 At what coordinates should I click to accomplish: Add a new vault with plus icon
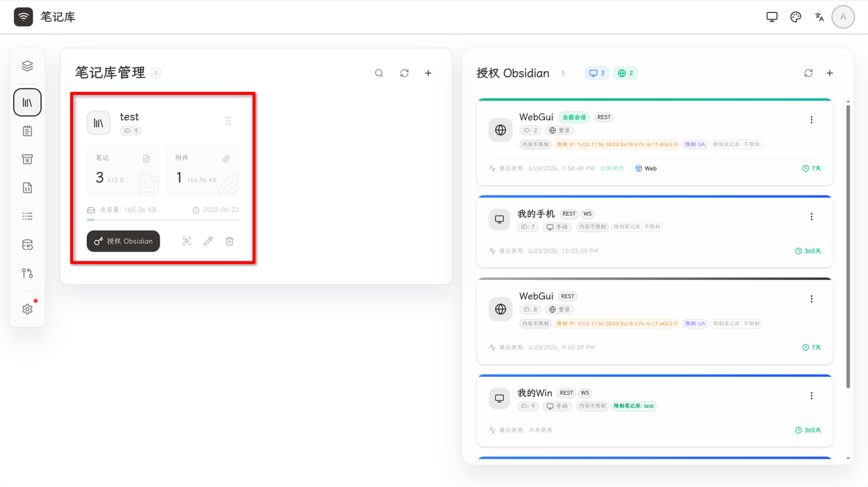428,73
